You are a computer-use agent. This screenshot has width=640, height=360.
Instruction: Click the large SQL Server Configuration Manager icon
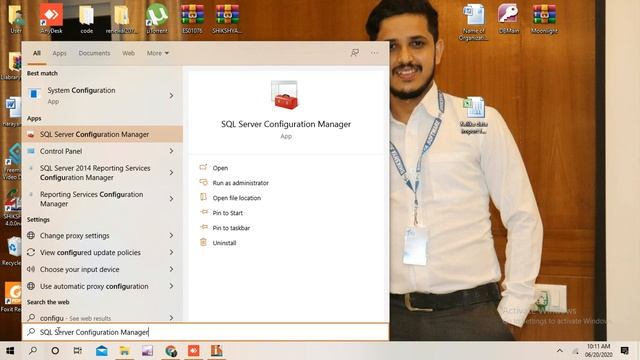tap(286, 95)
